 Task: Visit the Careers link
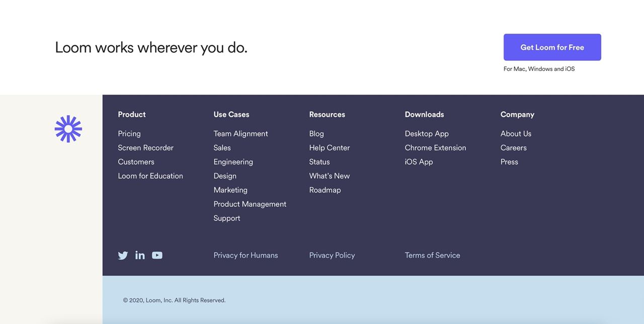click(x=513, y=147)
